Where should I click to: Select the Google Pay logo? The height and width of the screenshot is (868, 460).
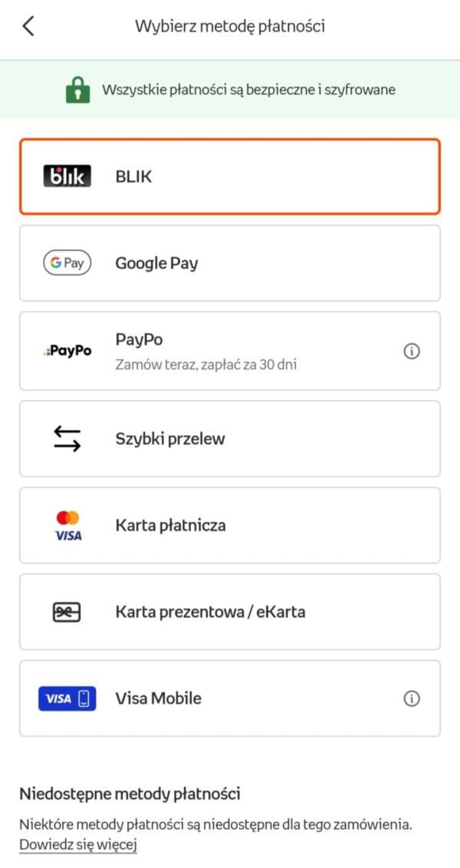[x=66, y=262]
